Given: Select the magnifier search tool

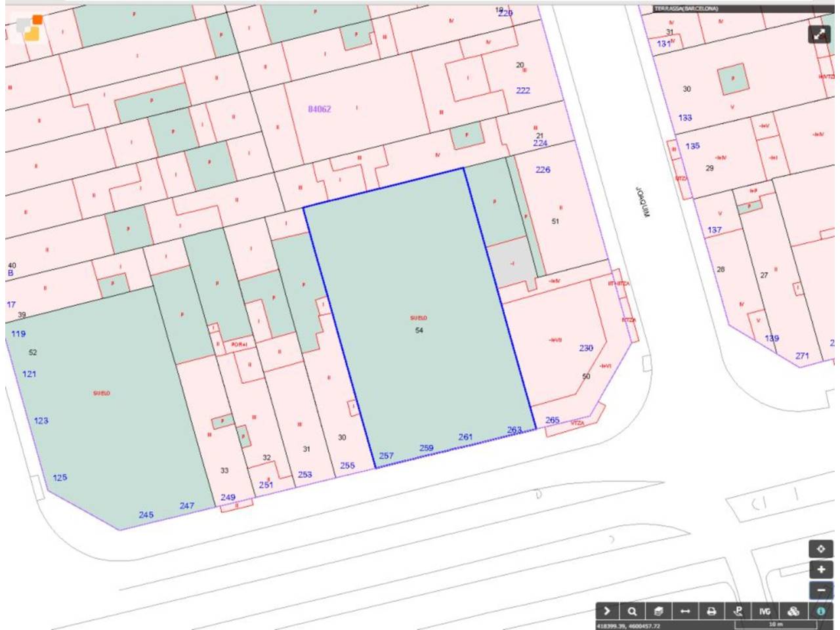Looking at the screenshot, I should [631, 611].
